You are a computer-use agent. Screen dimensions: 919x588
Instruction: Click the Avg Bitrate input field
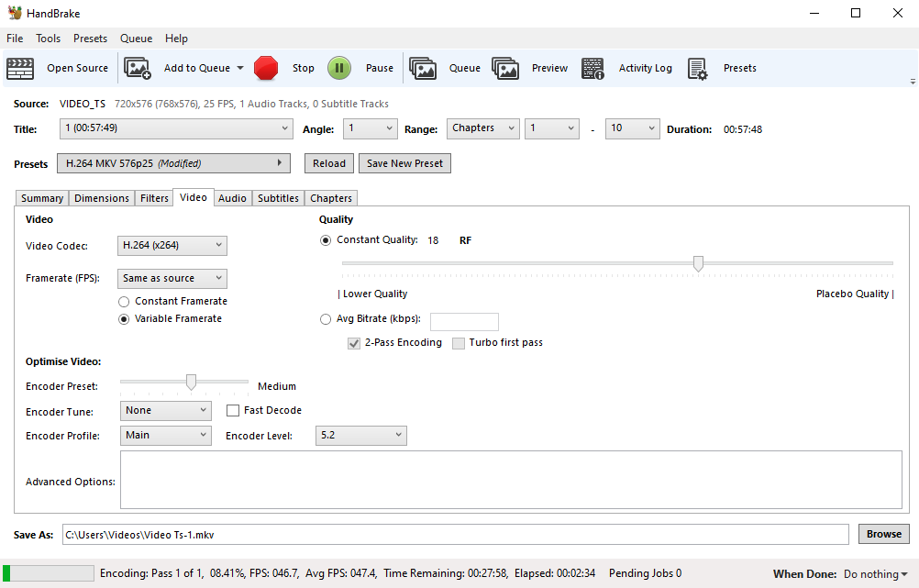click(x=464, y=322)
